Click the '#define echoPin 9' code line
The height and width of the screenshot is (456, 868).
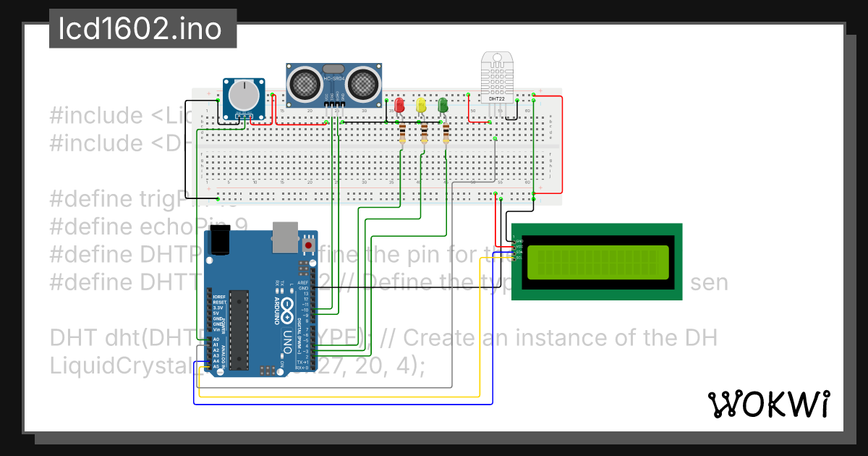point(149,227)
